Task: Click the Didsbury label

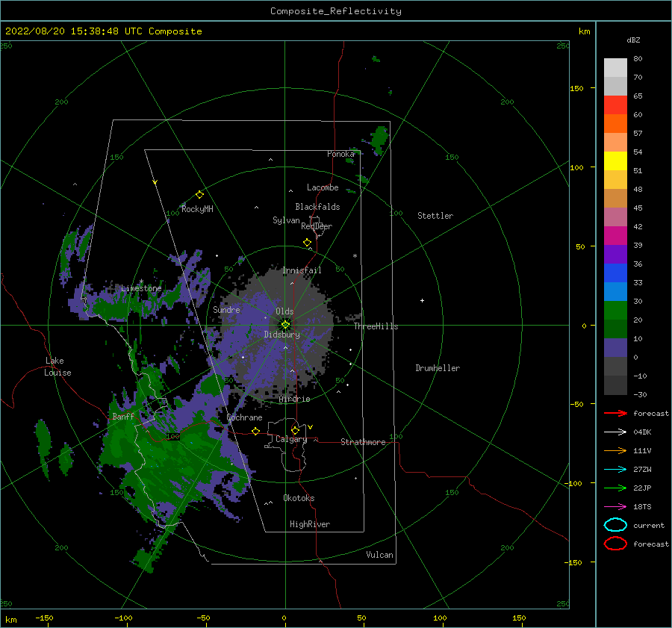Action: (281, 335)
